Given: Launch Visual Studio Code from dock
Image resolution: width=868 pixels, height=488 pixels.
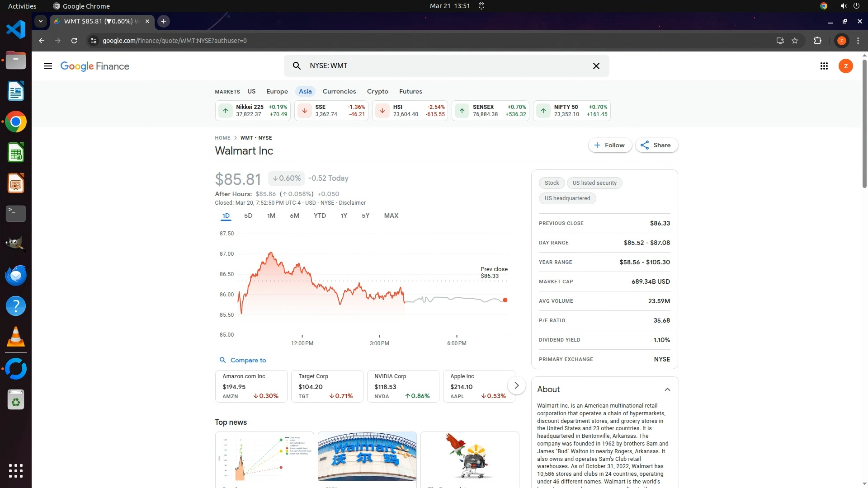Looking at the screenshot, I should (16, 30).
